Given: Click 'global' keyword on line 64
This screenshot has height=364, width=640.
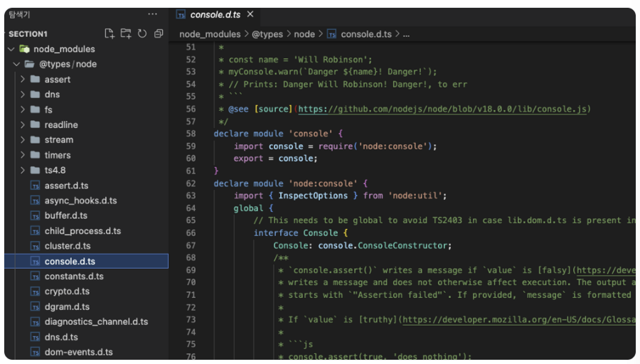Looking at the screenshot, I should point(248,208).
